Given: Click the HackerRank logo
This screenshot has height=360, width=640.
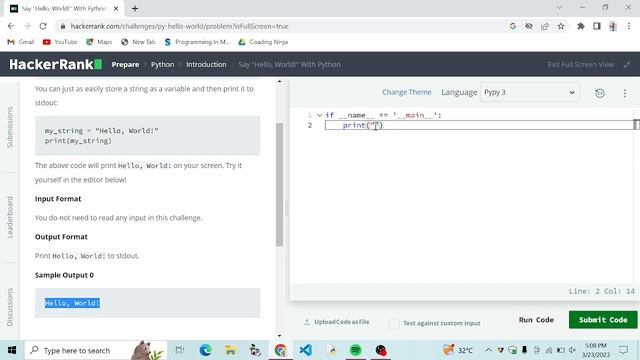Looking at the screenshot, I should tap(56, 64).
